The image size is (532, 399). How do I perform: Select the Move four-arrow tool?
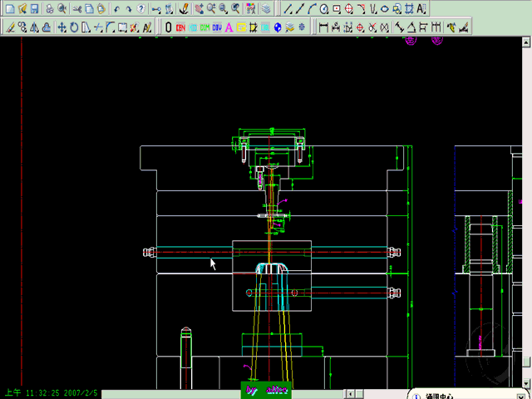pyautogui.click(x=62, y=27)
